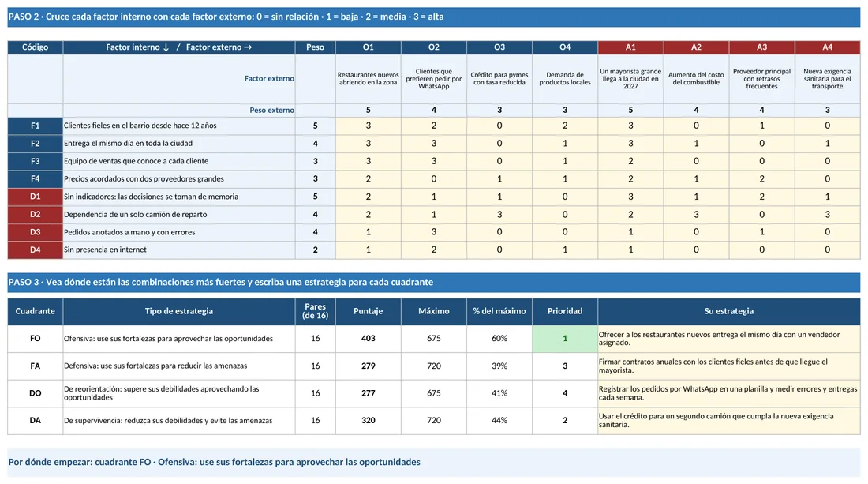868x484 pixels.
Task: Click the FA quadrant cell
Action: 35,366
